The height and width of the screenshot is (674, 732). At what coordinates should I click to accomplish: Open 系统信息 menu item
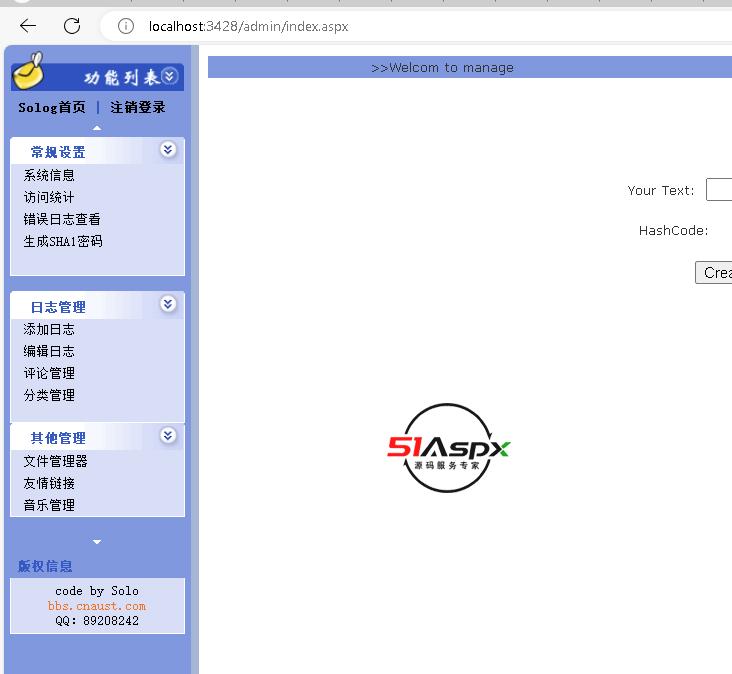pos(49,175)
